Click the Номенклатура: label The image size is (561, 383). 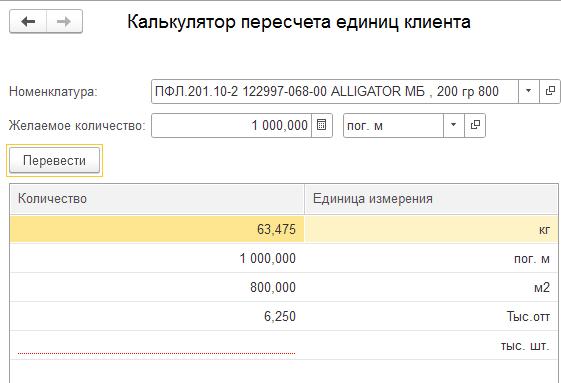[53, 92]
